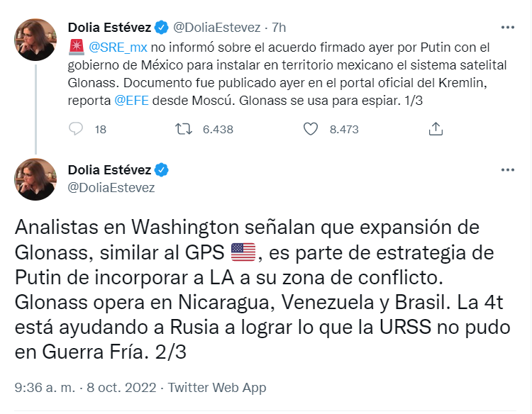
Task: Open three-dot menu on first tweet
Action: click(508, 28)
